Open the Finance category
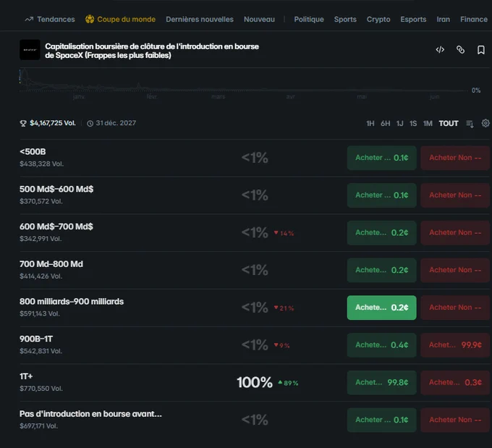Screen dimensions: 492x448 click(x=474, y=19)
